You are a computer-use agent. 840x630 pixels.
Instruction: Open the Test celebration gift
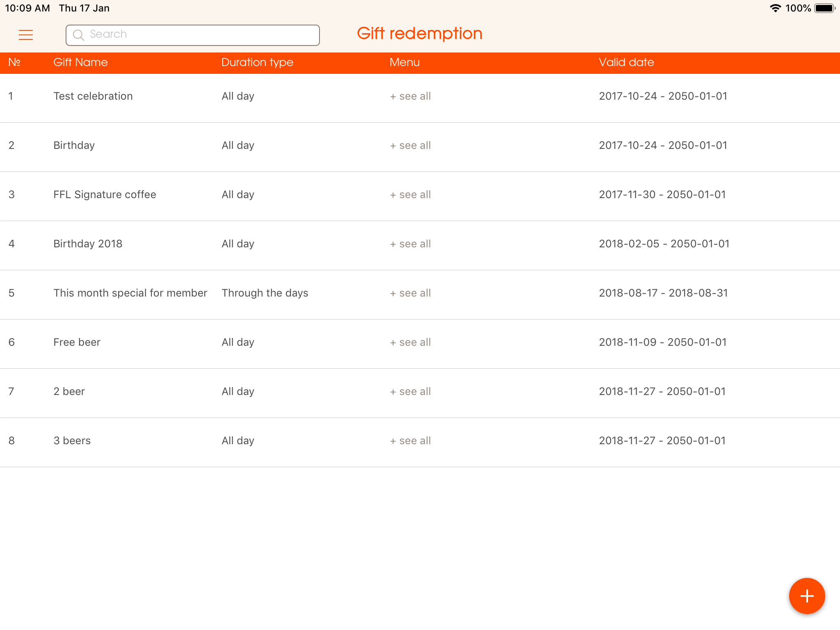coord(93,96)
